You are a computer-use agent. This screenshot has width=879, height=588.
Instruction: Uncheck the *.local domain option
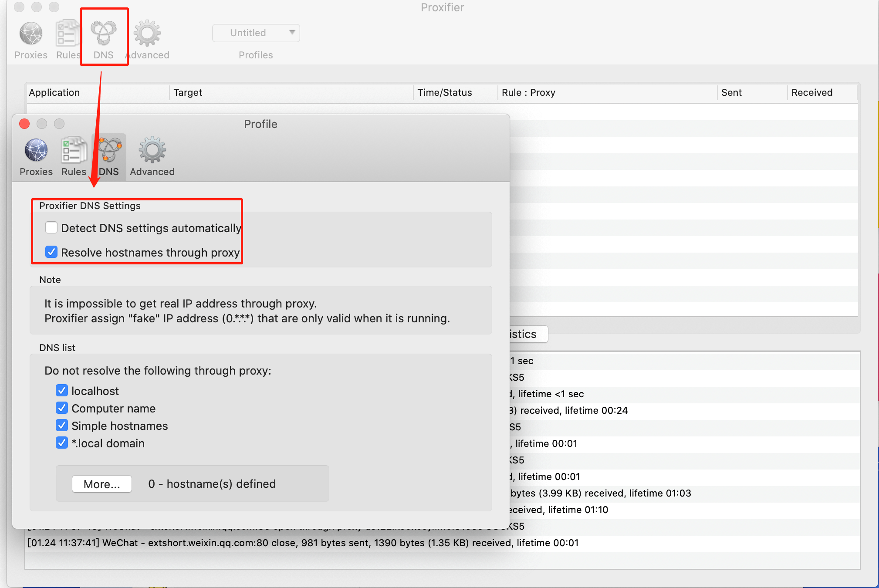(62, 443)
